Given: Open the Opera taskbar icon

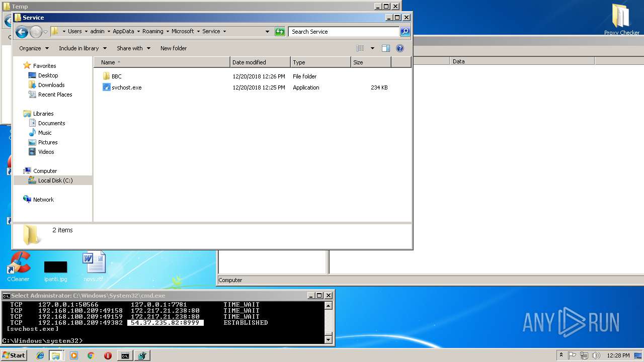Looking at the screenshot, I should (108, 355).
